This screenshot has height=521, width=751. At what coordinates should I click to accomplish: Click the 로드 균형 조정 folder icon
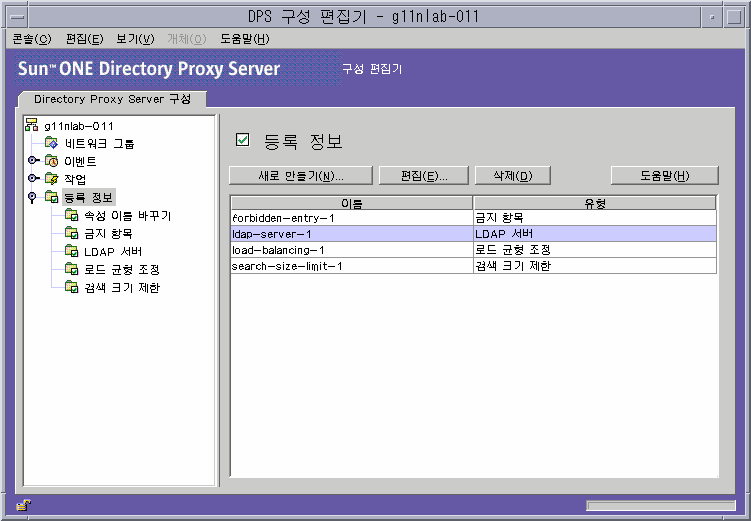tap(71, 269)
